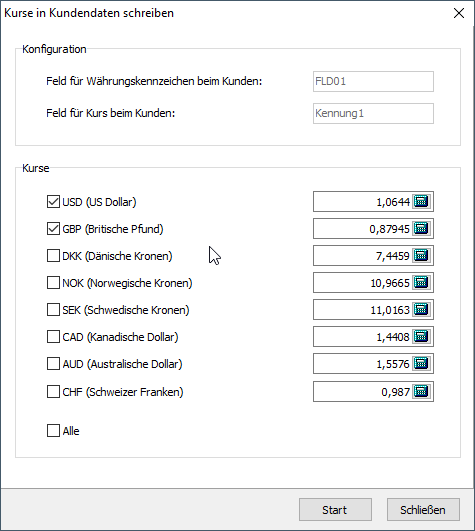Open calculator icon for GBP rate

tap(422, 229)
